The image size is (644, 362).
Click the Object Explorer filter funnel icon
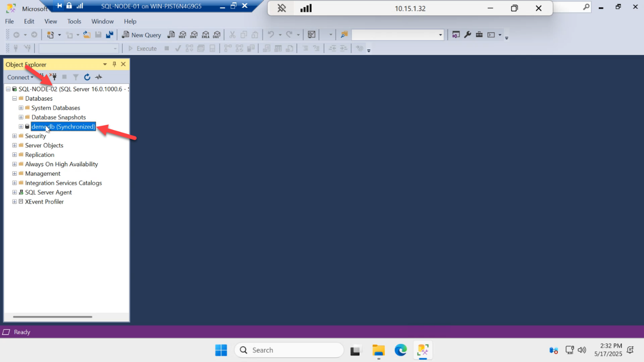pos(76,77)
